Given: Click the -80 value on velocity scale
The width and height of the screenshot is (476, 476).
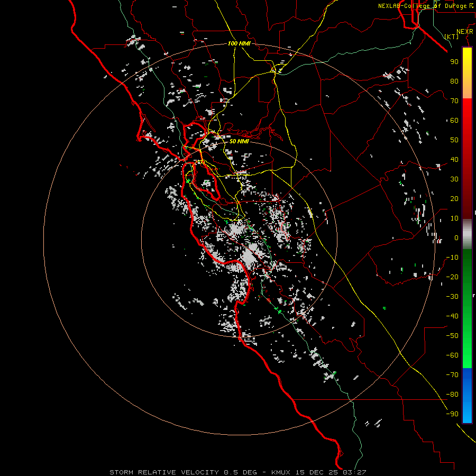Looking at the screenshot, I should coord(452,395).
